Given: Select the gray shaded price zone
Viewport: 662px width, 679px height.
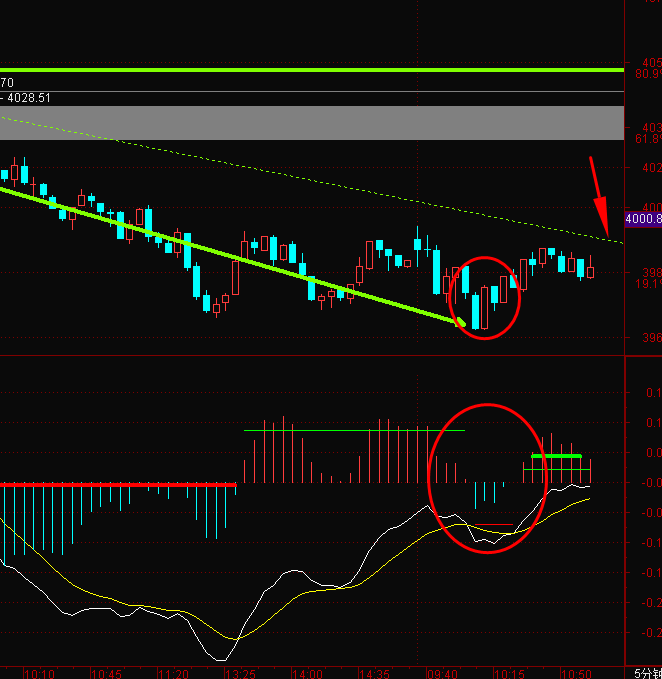Looking at the screenshot, I should pos(312,123).
